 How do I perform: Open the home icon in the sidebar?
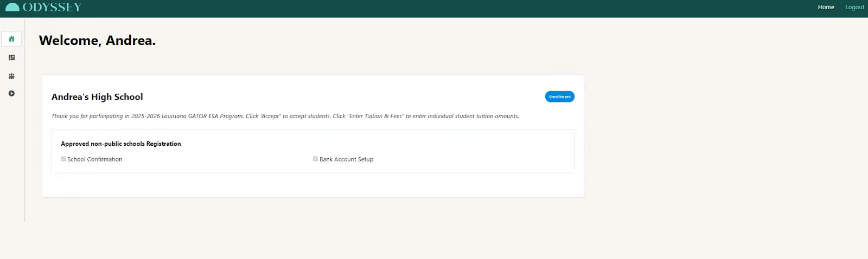11,39
